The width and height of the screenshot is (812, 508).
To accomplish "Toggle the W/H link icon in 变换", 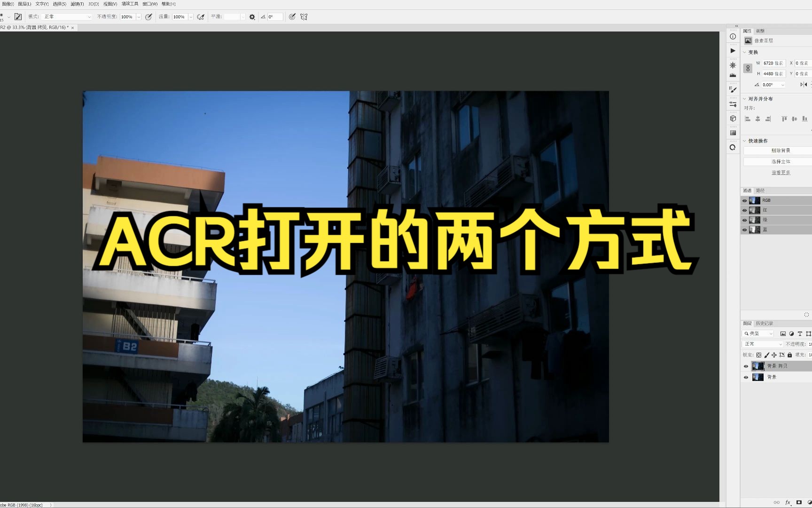I will (x=748, y=68).
